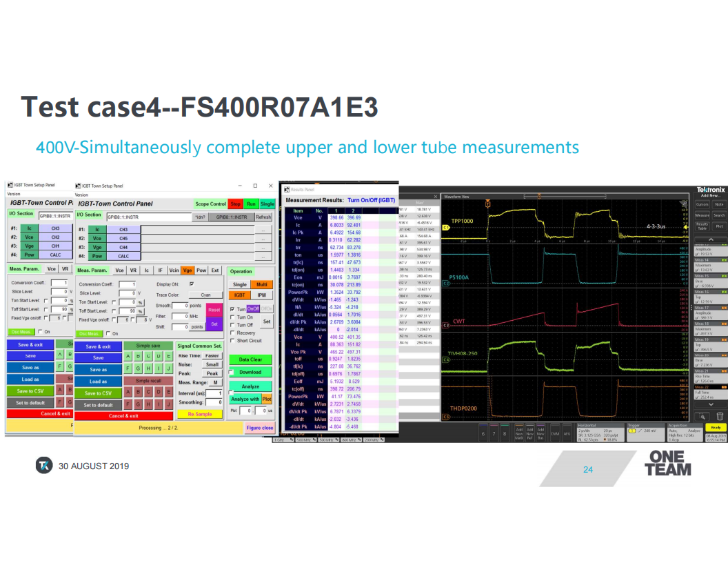The width and height of the screenshot is (728, 563).
Task: Click the green C4 channel badge
Action: click(x=446, y=359)
